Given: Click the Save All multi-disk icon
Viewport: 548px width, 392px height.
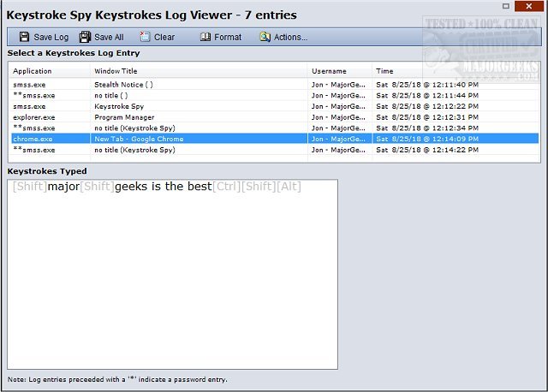Looking at the screenshot, I should [x=85, y=37].
